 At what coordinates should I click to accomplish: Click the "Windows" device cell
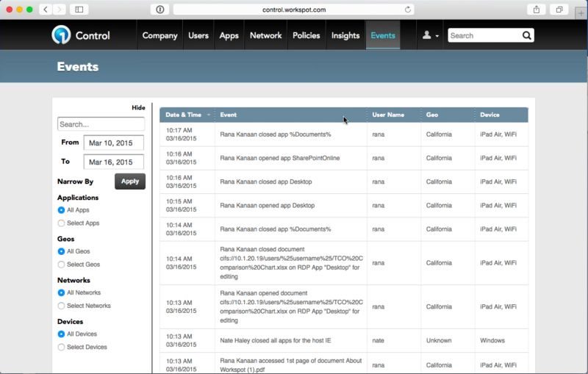pyautogui.click(x=492, y=341)
